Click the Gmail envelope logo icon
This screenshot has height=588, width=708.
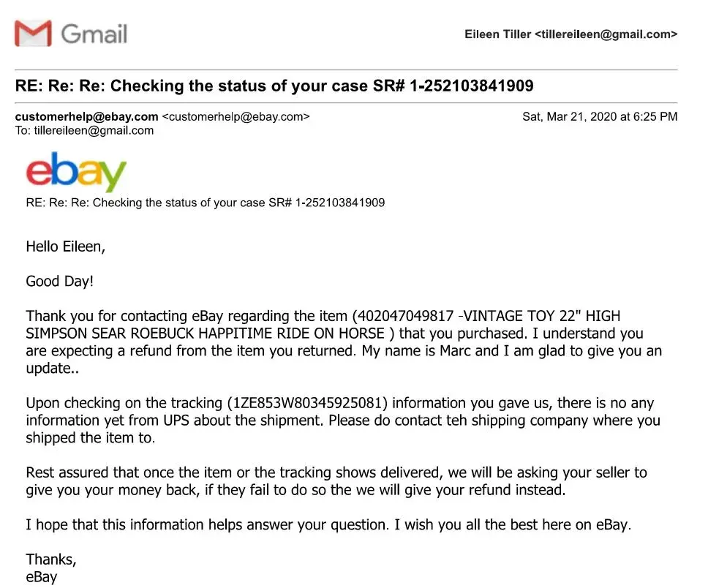(x=33, y=34)
